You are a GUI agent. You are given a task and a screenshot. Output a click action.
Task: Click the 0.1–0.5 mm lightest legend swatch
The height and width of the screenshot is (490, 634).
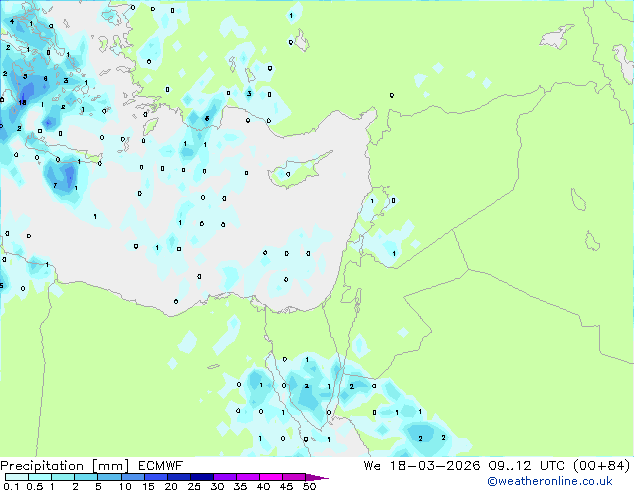(x=17, y=477)
